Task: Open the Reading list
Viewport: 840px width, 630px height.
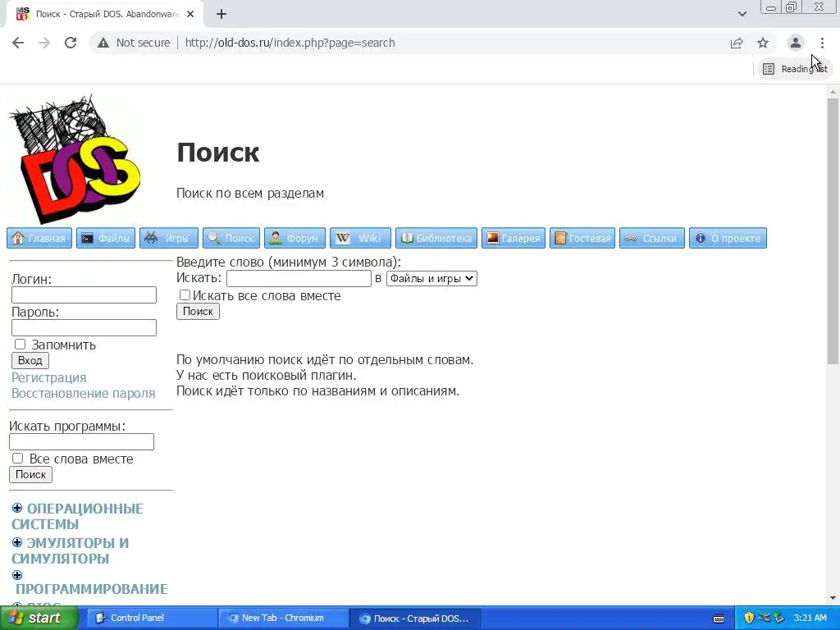Action: coord(795,69)
